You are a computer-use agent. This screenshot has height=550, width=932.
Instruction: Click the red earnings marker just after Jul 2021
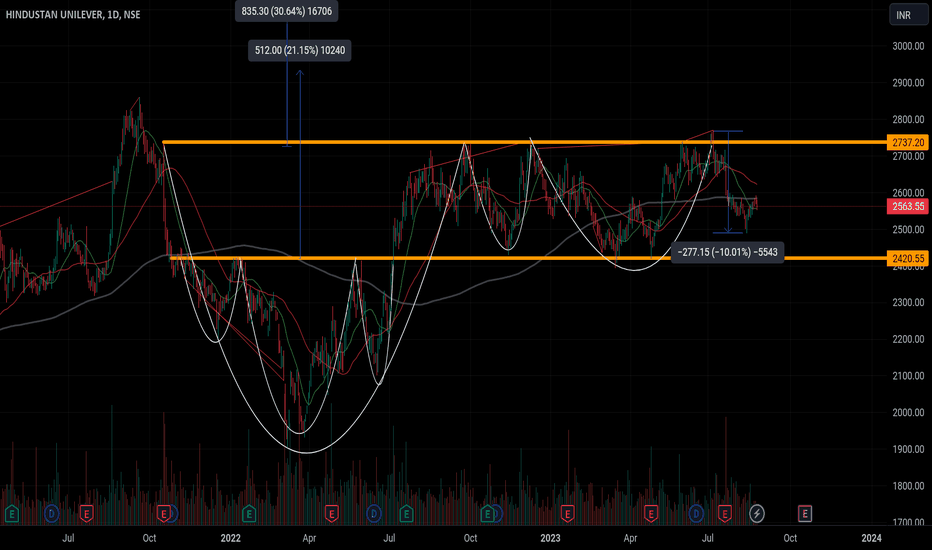click(x=86, y=513)
